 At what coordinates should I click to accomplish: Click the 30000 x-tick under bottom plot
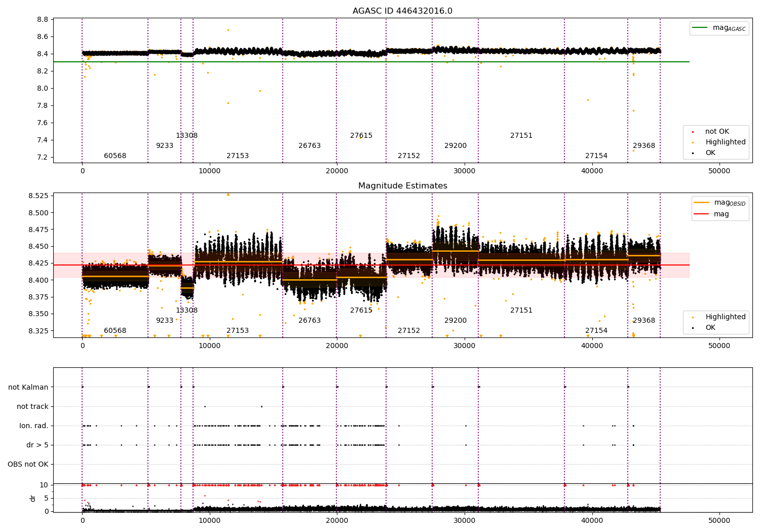pyautogui.click(x=465, y=520)
